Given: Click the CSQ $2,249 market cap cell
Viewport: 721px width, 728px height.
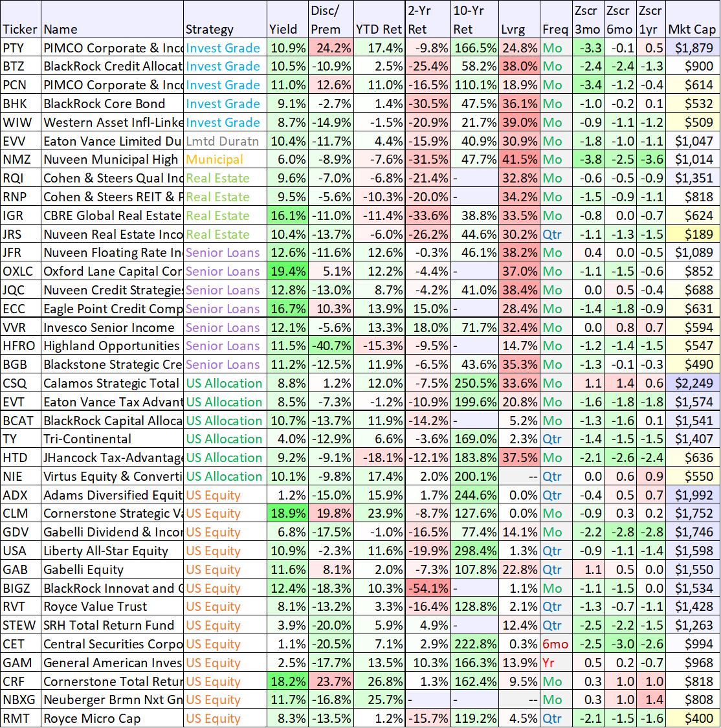Looking at the screenshot, I should (x=693, y=383).
